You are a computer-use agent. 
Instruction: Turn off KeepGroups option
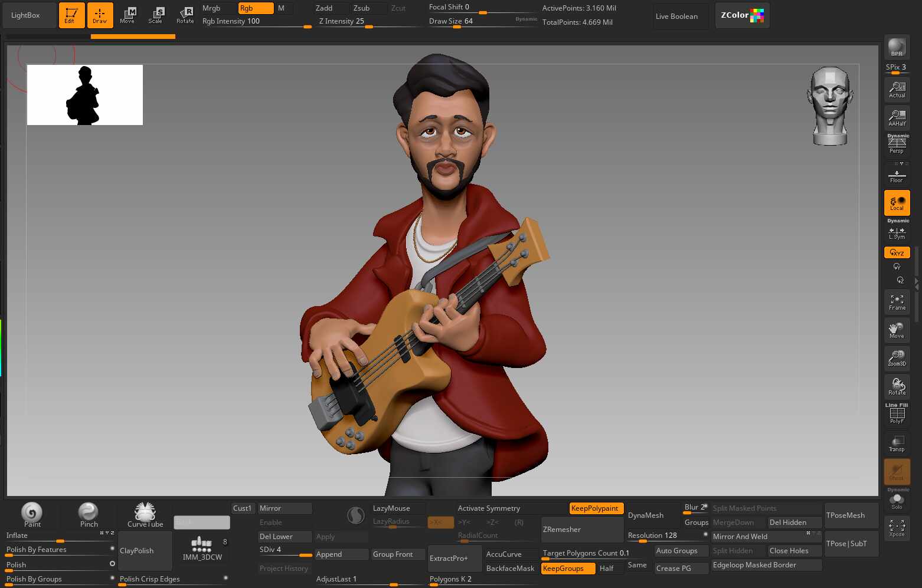pyautogui.click(x=568, y=569)
